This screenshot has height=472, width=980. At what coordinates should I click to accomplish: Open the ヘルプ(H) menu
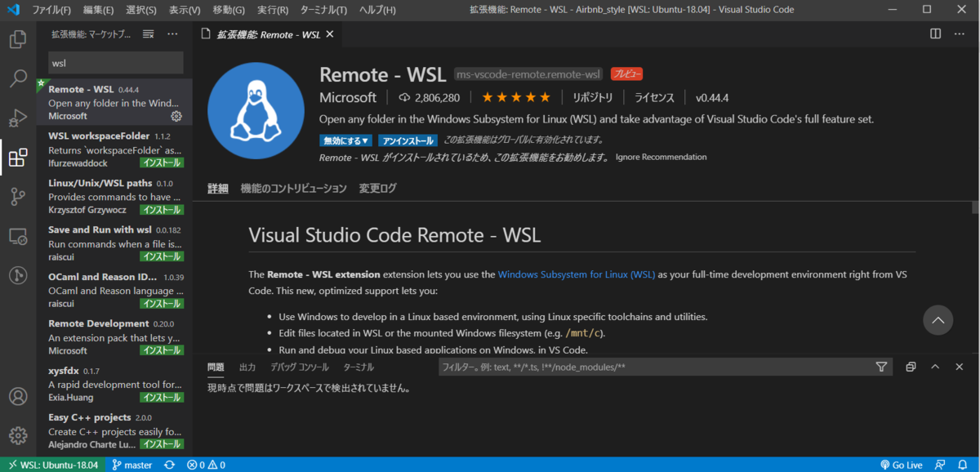[x=377, y=10]
